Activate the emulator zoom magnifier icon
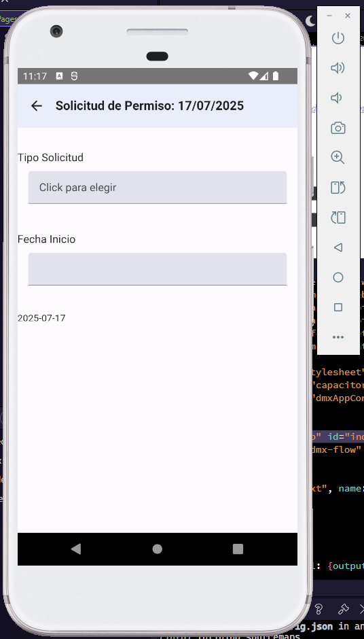Screen dimensions: 364x639 [x=338, y=158]
